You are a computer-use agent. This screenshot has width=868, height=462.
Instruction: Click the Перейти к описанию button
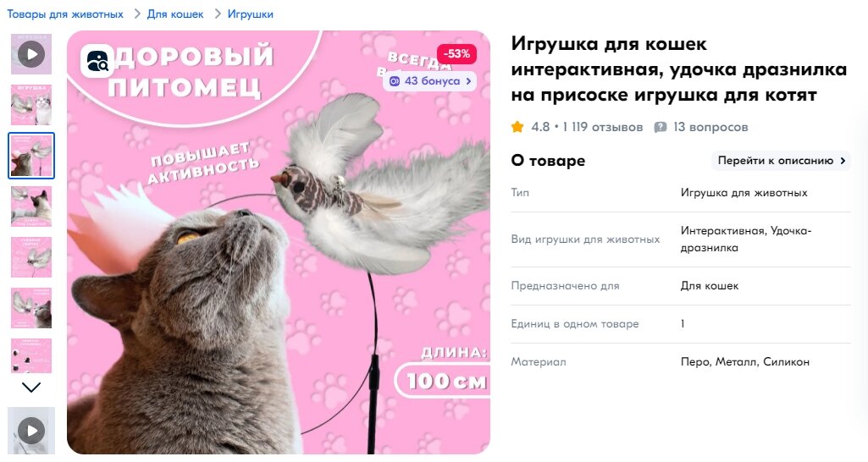[x=781, y=161]
